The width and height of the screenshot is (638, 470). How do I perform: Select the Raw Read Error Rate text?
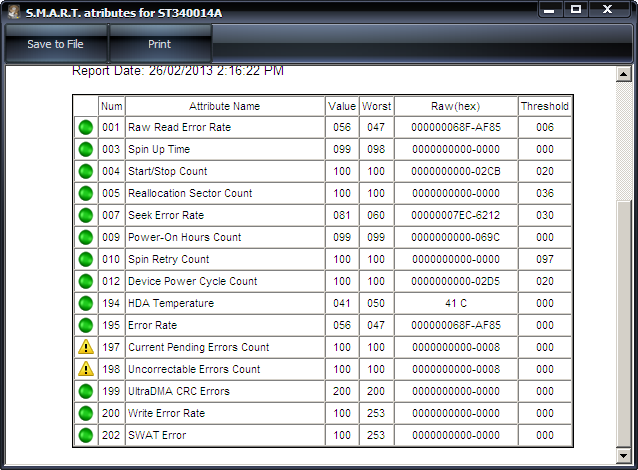[179, 127]
